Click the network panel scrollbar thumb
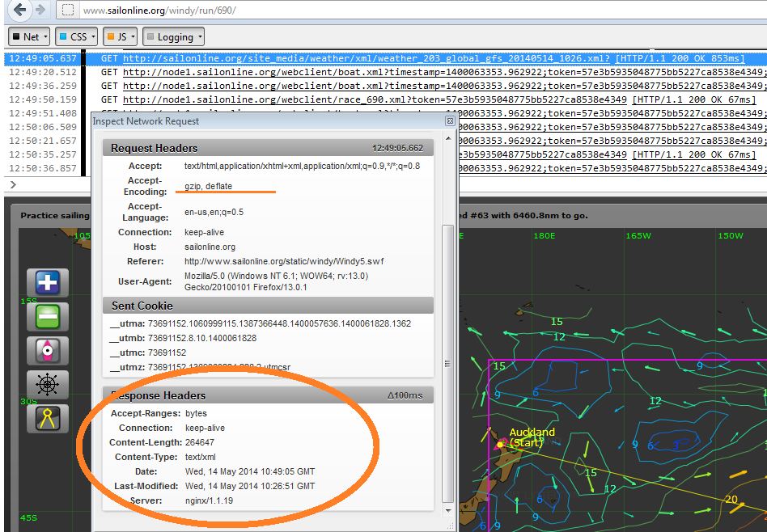Image resolution: width=767 pixels, height=532 pixels. click(447, 363)
